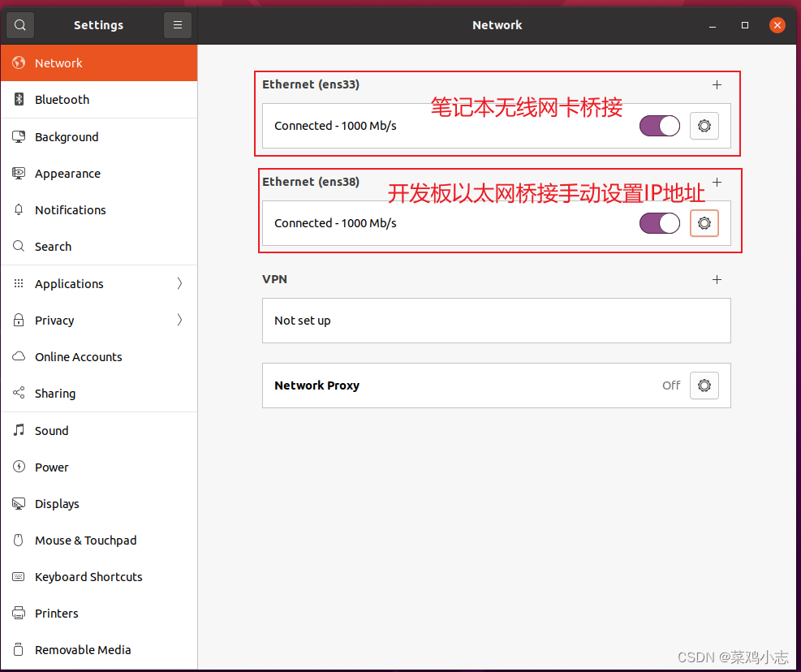Click the ens33 'Connected - 1000 Mb/s' status
801x672 pixels.
(335, 126)
